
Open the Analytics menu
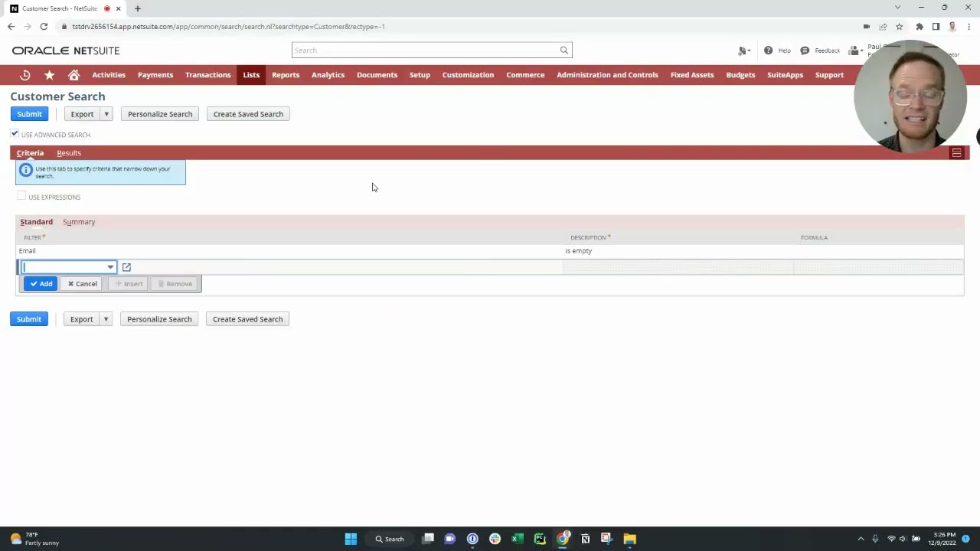[x=328, y=75]
